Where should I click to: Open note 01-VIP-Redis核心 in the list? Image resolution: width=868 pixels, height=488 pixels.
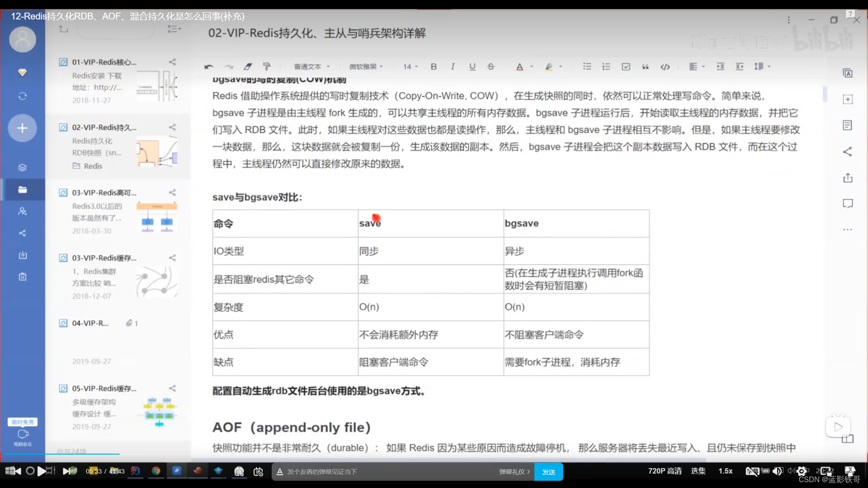118,81
